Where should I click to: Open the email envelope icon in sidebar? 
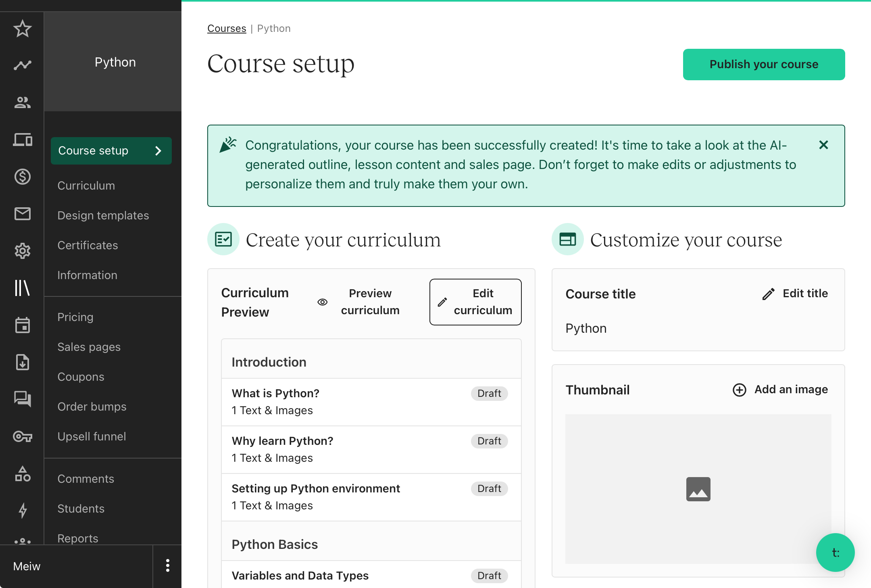22,214
